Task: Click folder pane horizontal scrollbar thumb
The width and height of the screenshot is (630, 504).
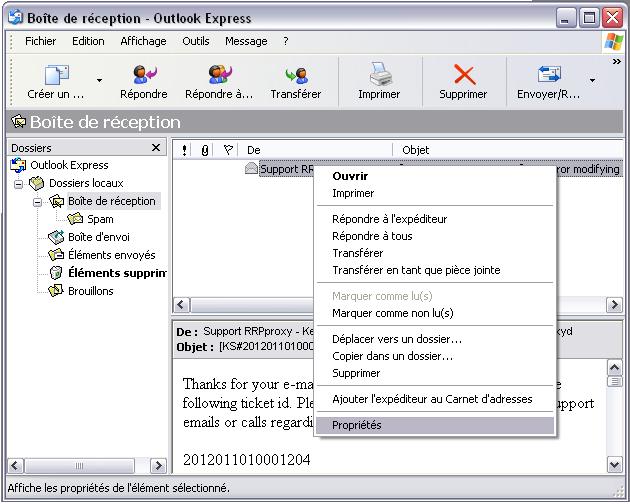Action: 80,466
